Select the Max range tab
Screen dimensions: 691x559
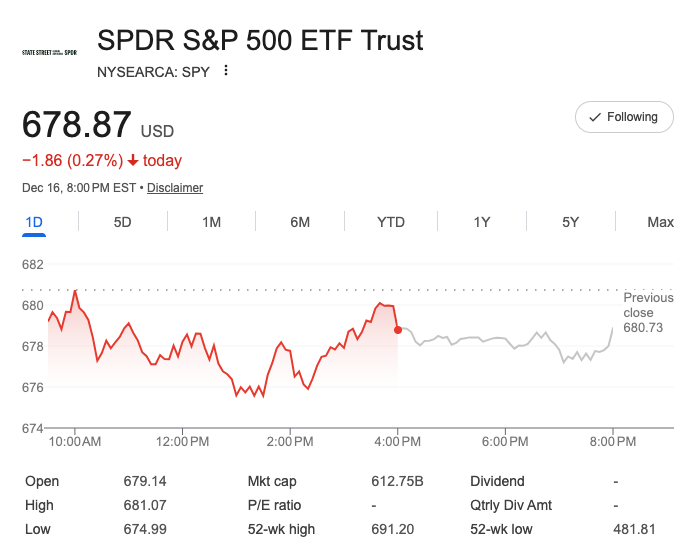pyautogui.click(x=660, y=222)
